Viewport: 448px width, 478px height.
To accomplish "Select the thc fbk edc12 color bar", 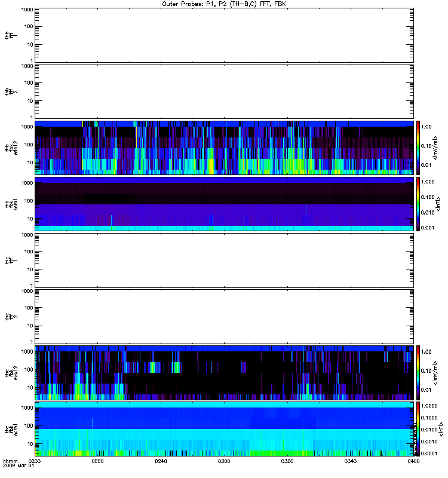I will coord(418,372).
